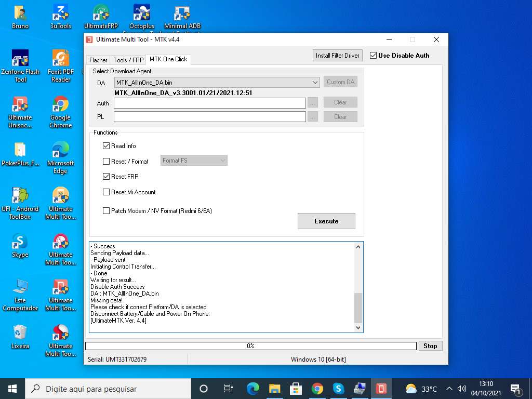The height and width of the screenshot is (399, 532).
Task: Click the 0% progress bar
Action: click(x=251, y=345)
